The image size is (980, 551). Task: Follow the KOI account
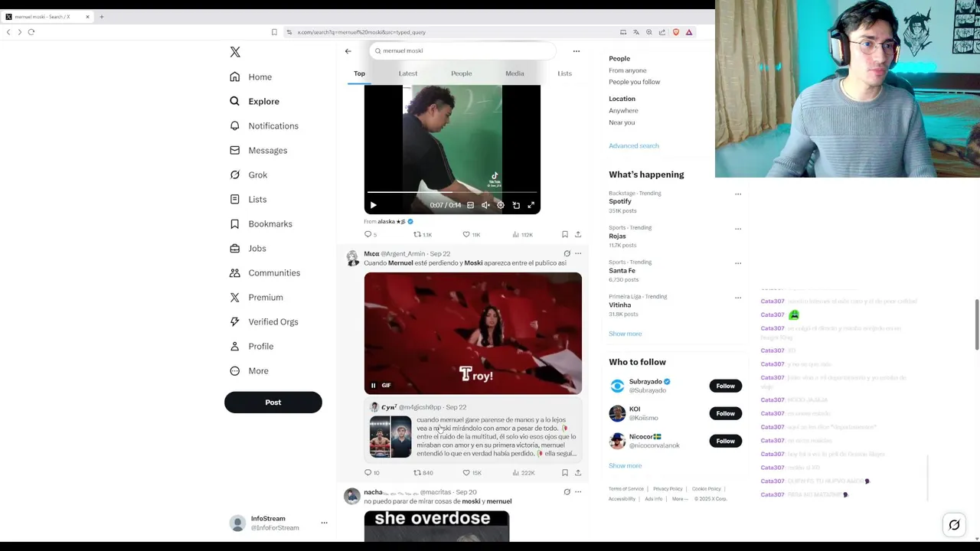725,413
